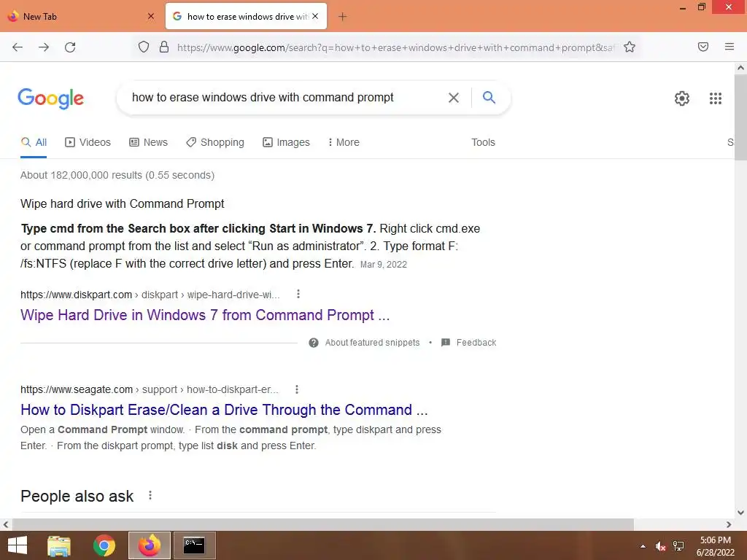Screen dimensions: 747x560
Task: Open File Explorer from taskbar
Action: coord(59,545)
